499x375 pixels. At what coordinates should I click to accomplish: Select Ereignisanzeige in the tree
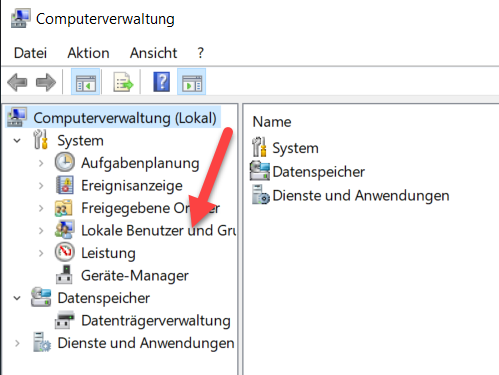[x=132, y=186]
